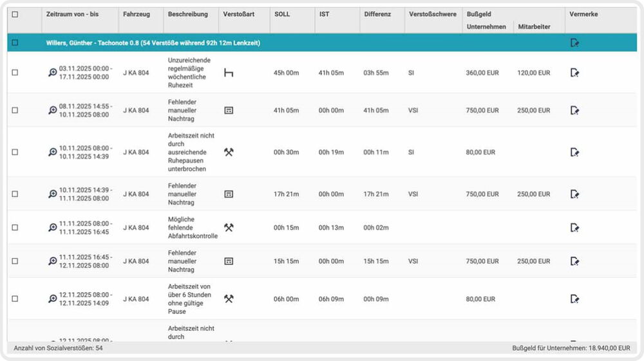
Task: Edit note for 12.11.2025 08:00 - 14:09 row
Action: (x=574, y=299)
